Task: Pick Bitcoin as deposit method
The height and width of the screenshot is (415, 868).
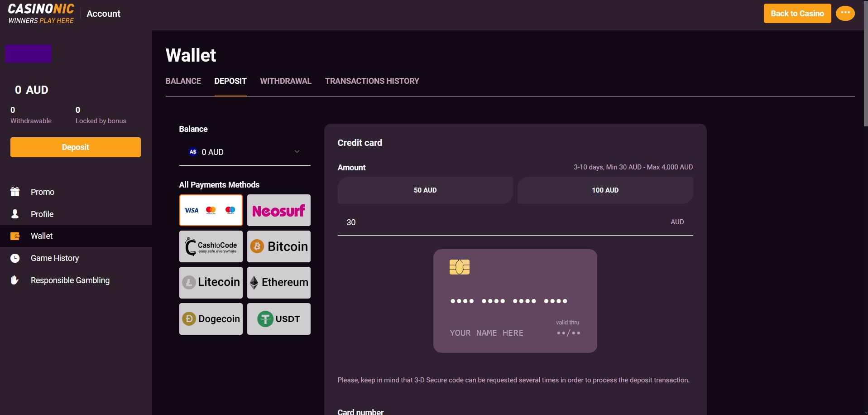Action: click(278, 246)
